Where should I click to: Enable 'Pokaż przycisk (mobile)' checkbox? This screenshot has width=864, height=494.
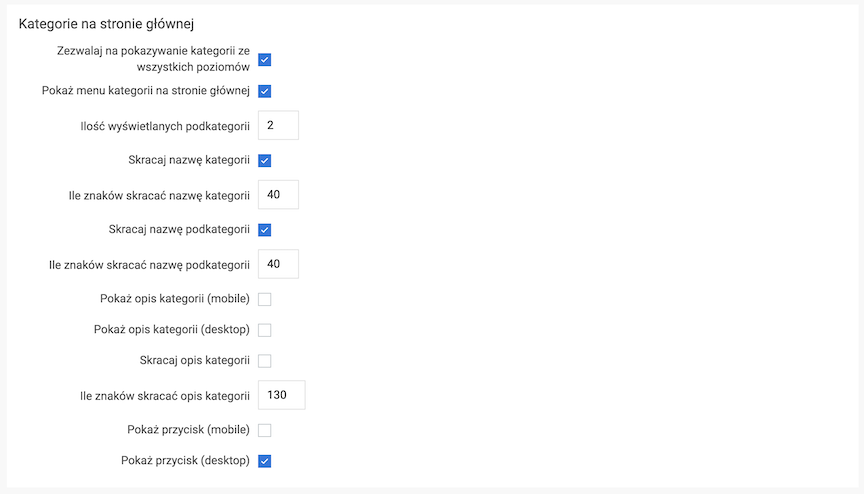click(x=264, y=430)
